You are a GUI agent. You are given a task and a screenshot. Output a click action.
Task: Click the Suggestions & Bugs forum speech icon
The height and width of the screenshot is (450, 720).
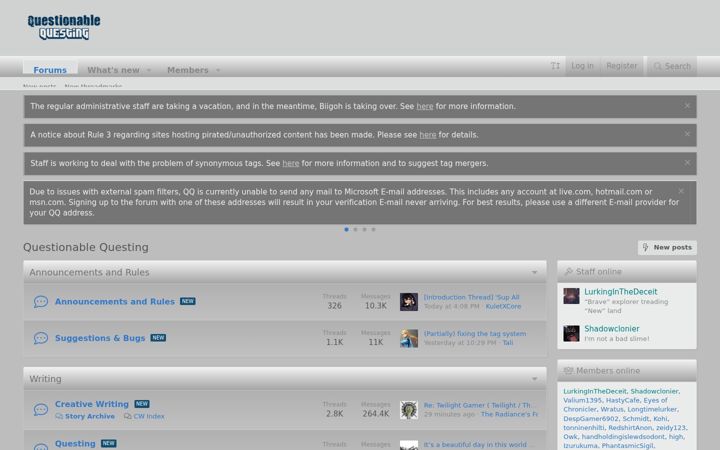tap(41, 338)
